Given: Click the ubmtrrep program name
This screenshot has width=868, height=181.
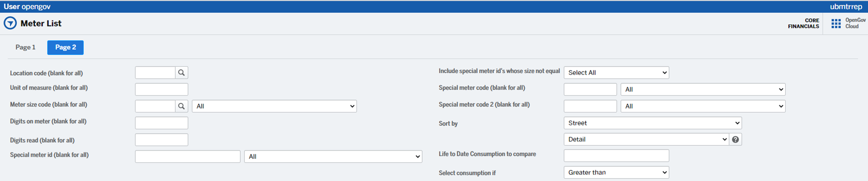Looking at the screenshot, I should 846,7.
